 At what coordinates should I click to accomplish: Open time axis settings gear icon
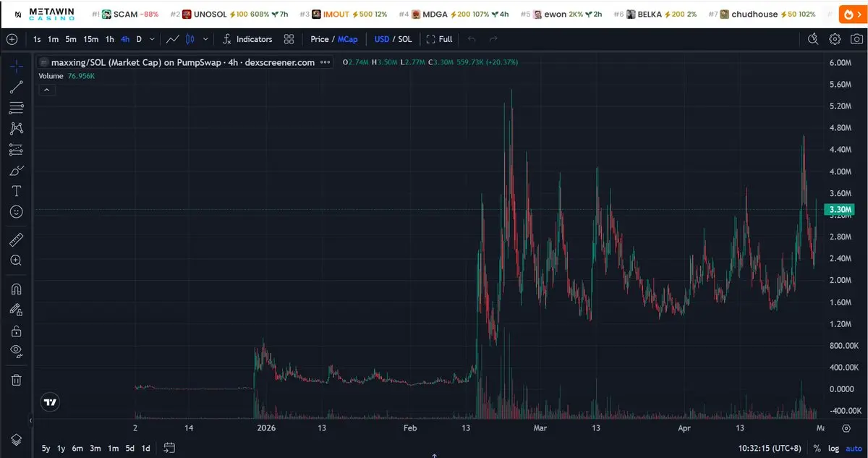point(846,428)
